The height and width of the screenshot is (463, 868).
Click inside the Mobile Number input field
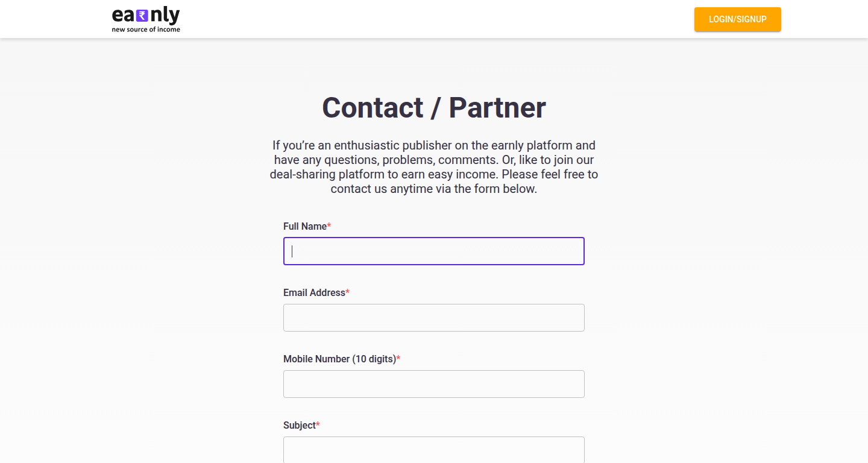click(433, 383)
